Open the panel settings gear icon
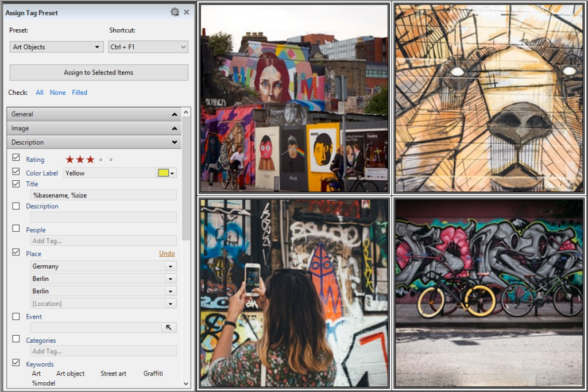This screenshot has height=392, width=588. coord(175,12)
